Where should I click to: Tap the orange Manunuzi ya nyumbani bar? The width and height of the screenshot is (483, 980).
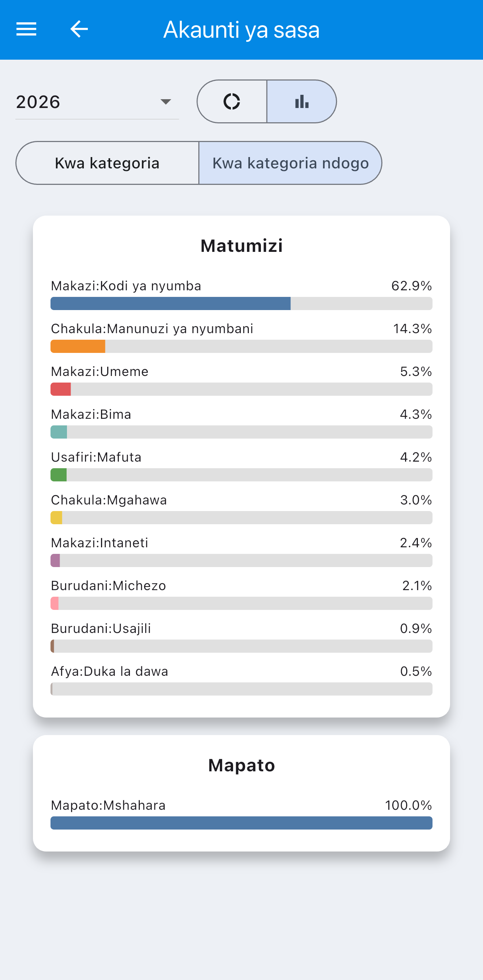click(78, 347)
